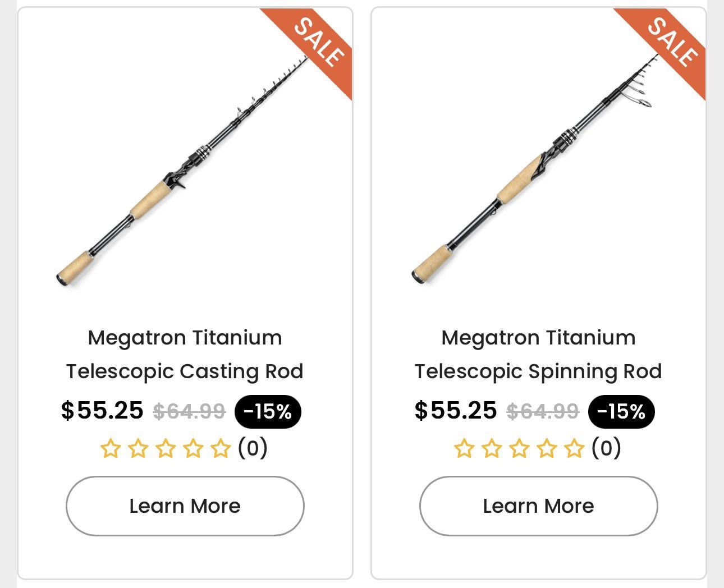
Task: Click second star on Spinning Rod rating
Action: coord(492,449)
